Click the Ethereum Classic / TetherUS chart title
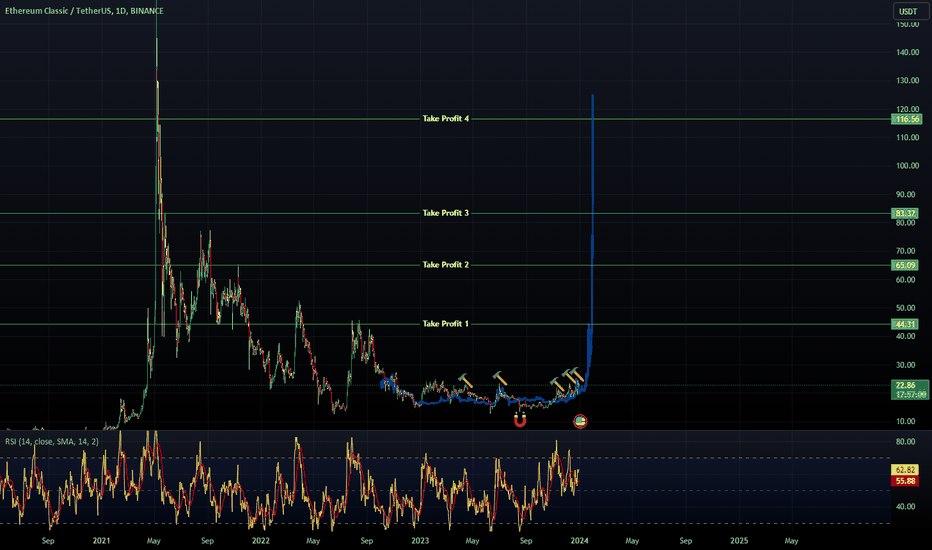Screen dimensions: 932x550 pos(84,11)
